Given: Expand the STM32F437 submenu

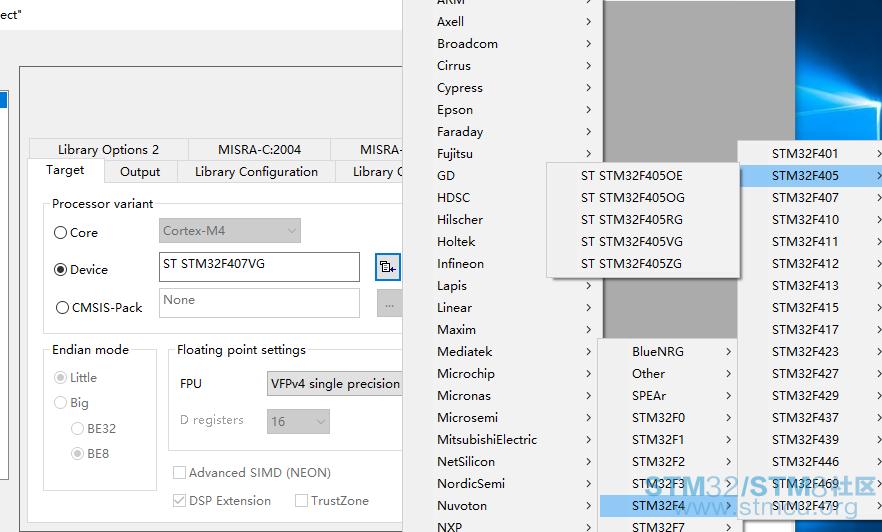Looking at the screenshot, I should [811, 417].
